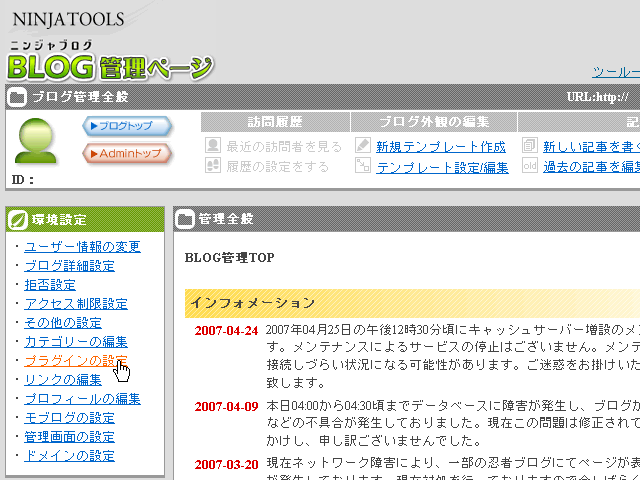
Task: Click the インフォメーション heading banner
Action: pyautogui.click(x=412, y=303)
